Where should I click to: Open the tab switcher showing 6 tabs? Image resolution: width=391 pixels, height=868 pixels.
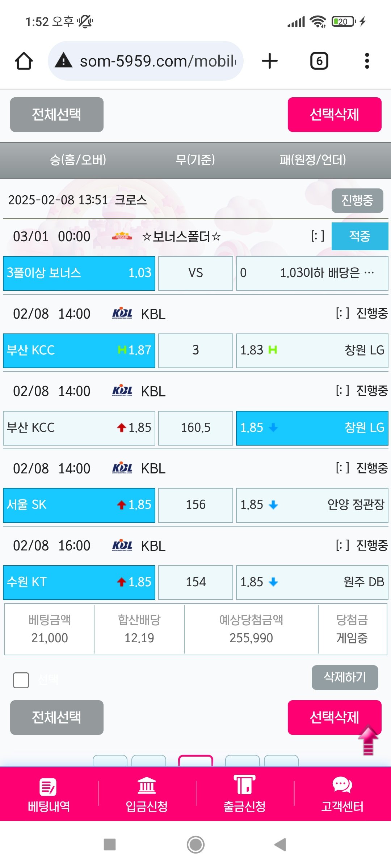[x=319, y=61]
